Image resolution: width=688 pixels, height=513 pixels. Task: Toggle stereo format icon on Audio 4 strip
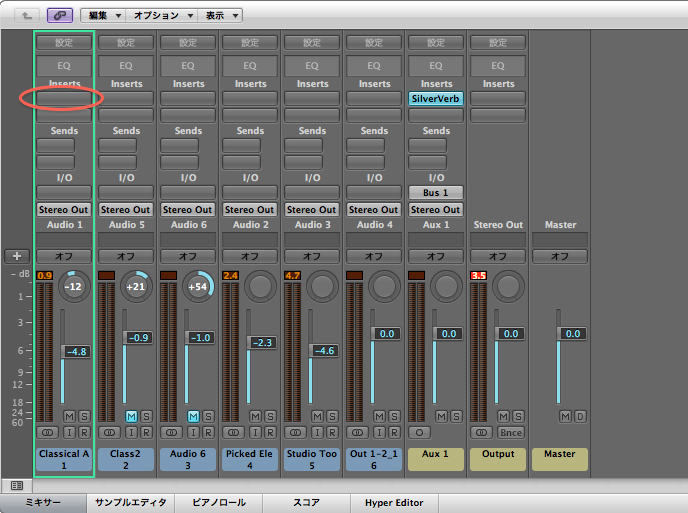click(357, 433)
